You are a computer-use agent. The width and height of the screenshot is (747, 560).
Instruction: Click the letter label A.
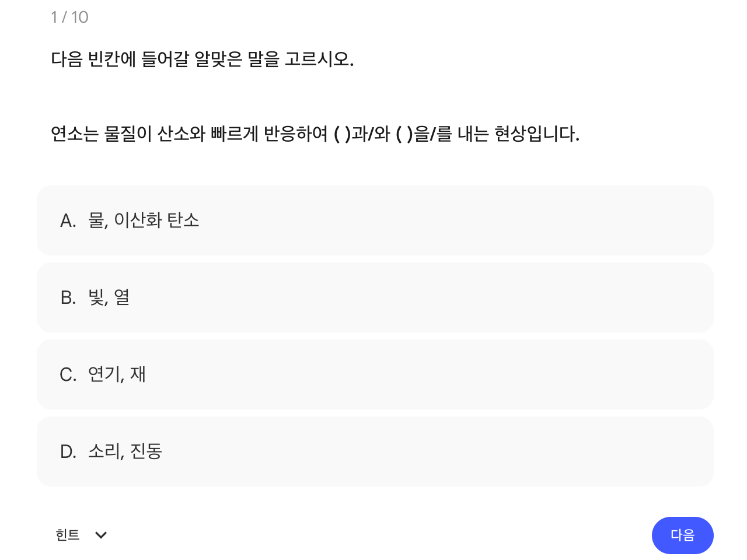coord(68,221)
